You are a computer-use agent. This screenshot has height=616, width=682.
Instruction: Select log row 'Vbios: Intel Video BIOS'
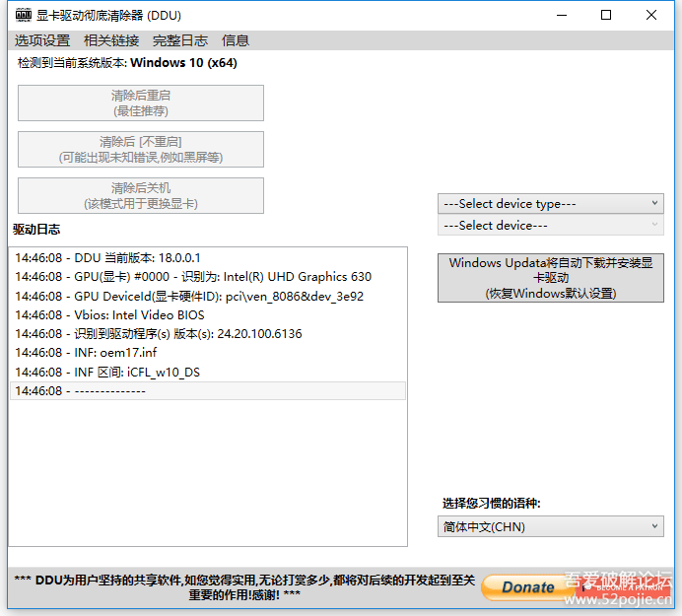coord(208,315)
